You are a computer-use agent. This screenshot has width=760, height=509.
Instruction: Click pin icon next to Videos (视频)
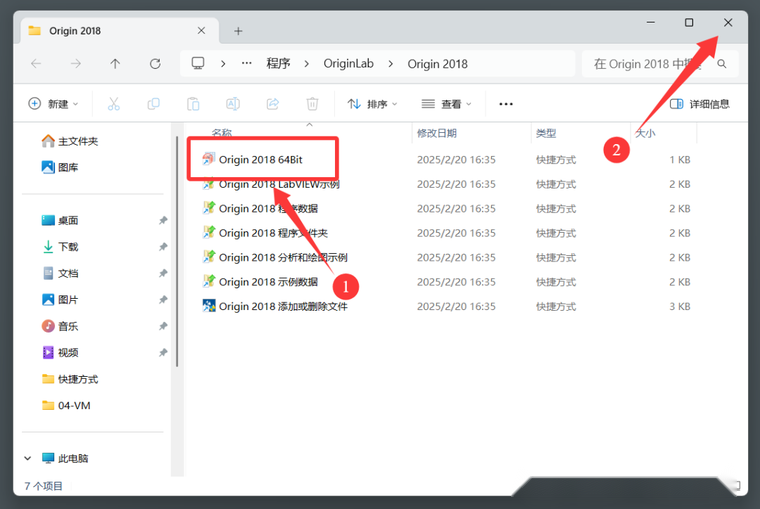(163, 352)
